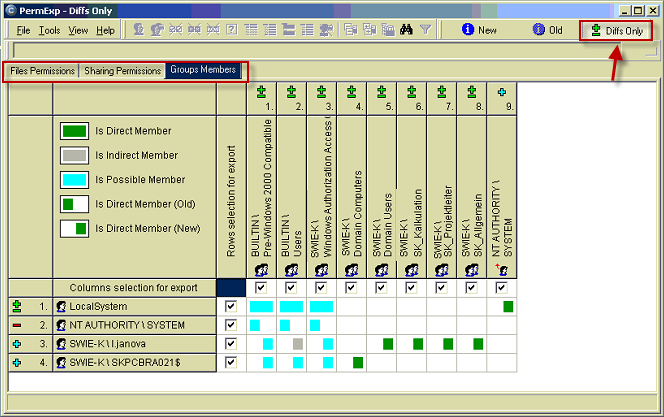The image size is (664, 417).
Task: Untick export checkbox for Domain Users column
Action: pyautogui.click(x=381, y=288)
